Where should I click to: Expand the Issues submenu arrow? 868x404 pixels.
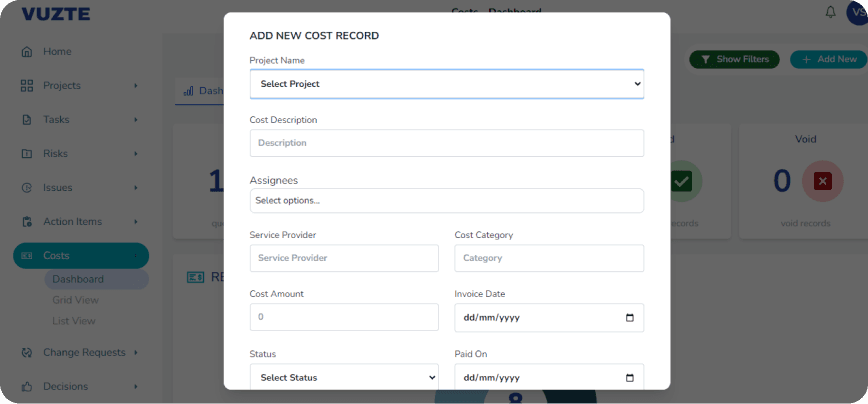pos(136,188)
